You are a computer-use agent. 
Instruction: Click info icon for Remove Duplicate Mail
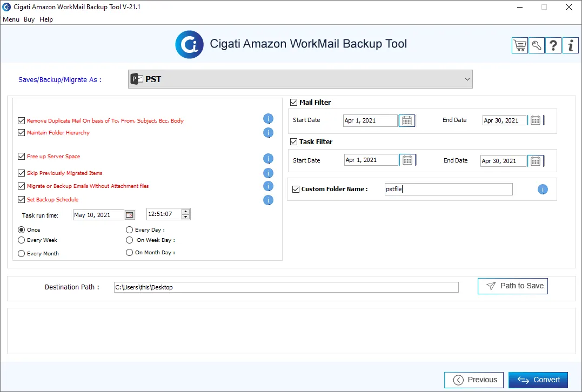pyautogui.click(x=269, y=119)
